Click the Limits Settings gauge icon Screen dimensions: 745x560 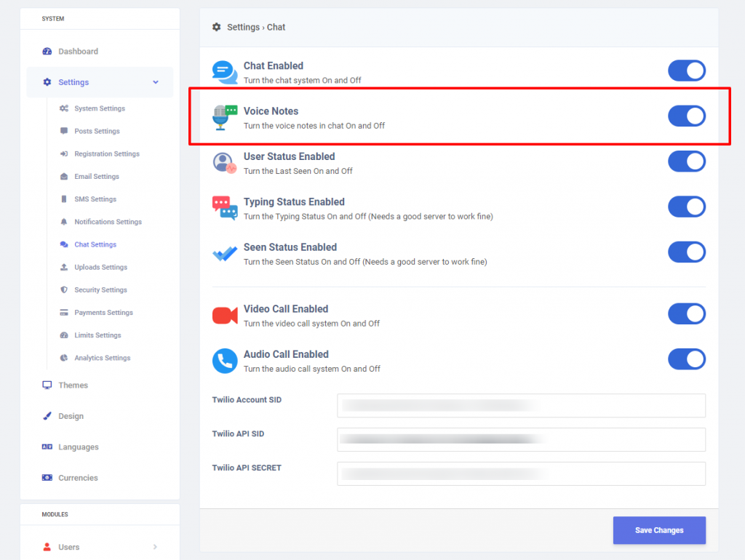64,335
